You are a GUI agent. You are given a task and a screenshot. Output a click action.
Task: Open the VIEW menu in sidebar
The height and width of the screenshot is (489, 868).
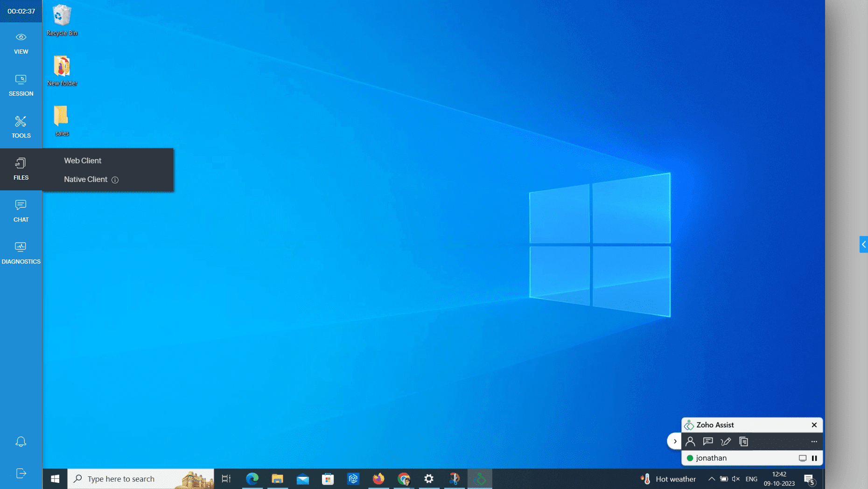(21, 43)
